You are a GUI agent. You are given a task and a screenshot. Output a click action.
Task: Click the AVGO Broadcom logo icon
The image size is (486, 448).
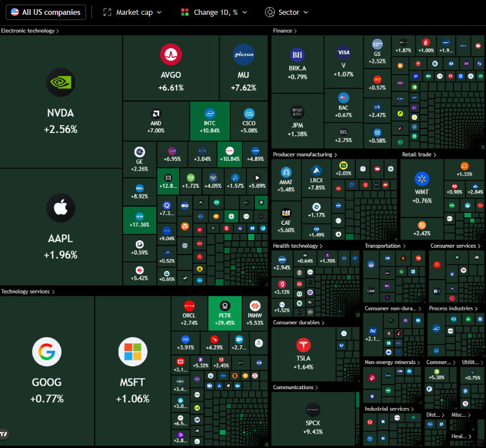(171, 55)
